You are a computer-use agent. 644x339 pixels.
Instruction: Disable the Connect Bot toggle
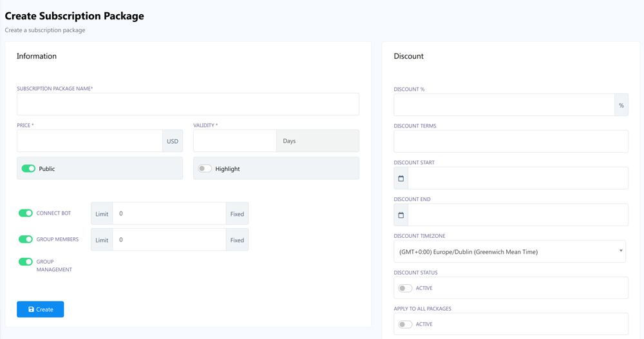pyautogui.click(x=26, y=213)
